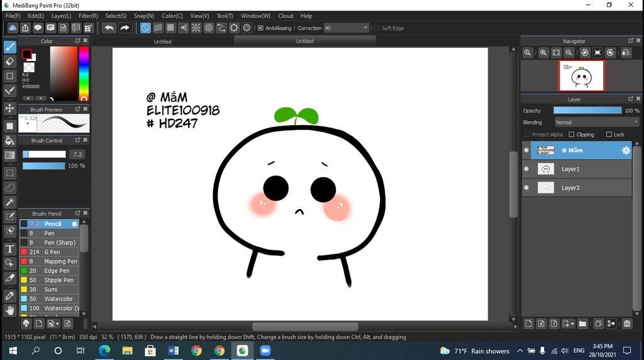Open the Cloud menu
The height and width of the screenshot is (360, 644).
286,16
